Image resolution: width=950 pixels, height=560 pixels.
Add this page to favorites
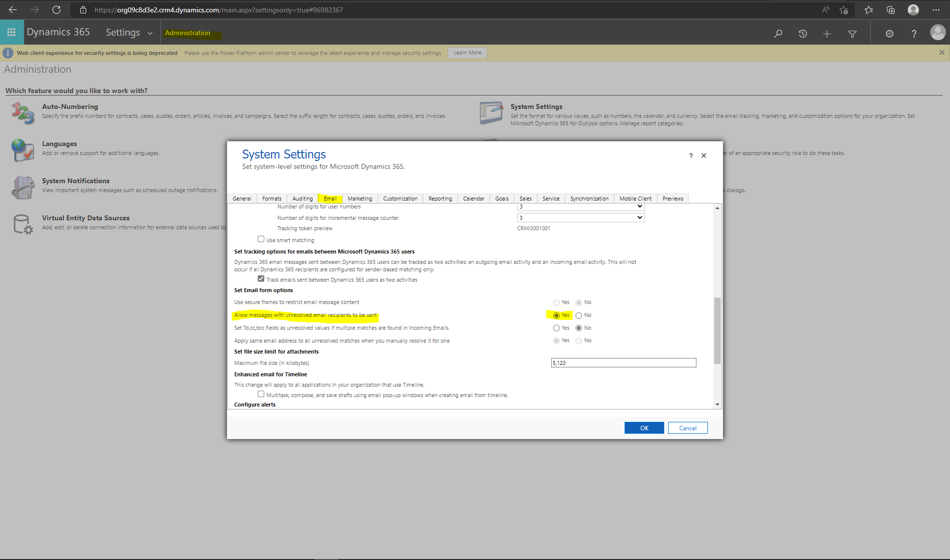(844, 9)
